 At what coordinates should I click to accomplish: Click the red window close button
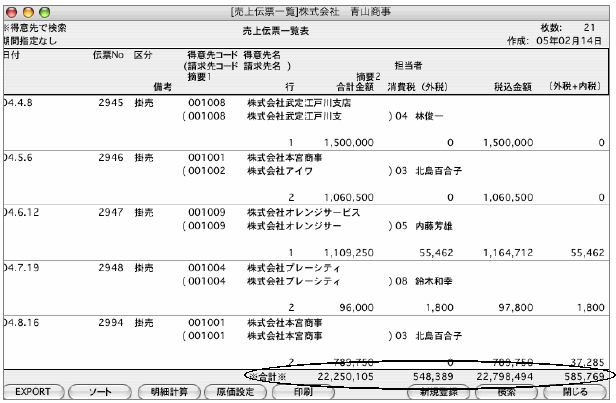tap(12, 8)
